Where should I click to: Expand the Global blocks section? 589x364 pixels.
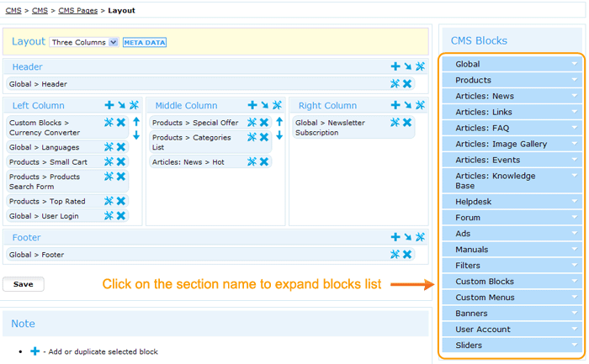(x=512, y=64)
